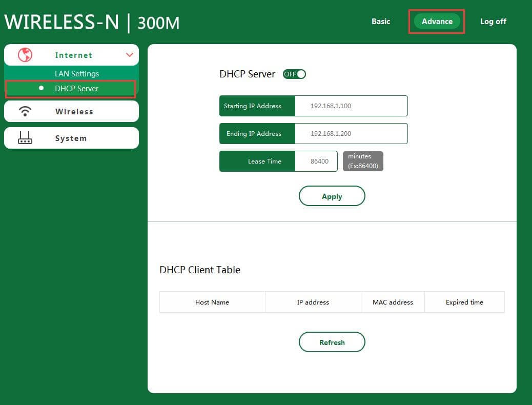Screen dimensions: 532x405
Task: Click the System router icon
Action: coord(25,138)
